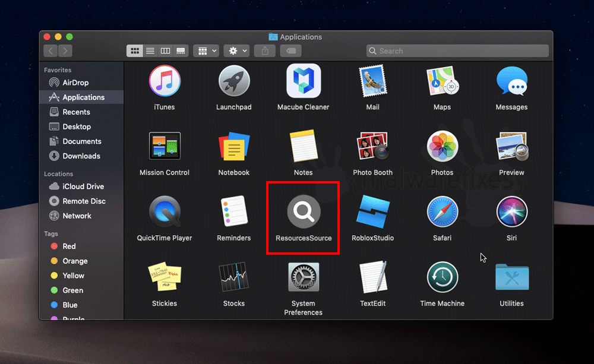Switch to gallery view mode
Image resolution: width=594 pixels, height=364 pixels.
point(181,50)
